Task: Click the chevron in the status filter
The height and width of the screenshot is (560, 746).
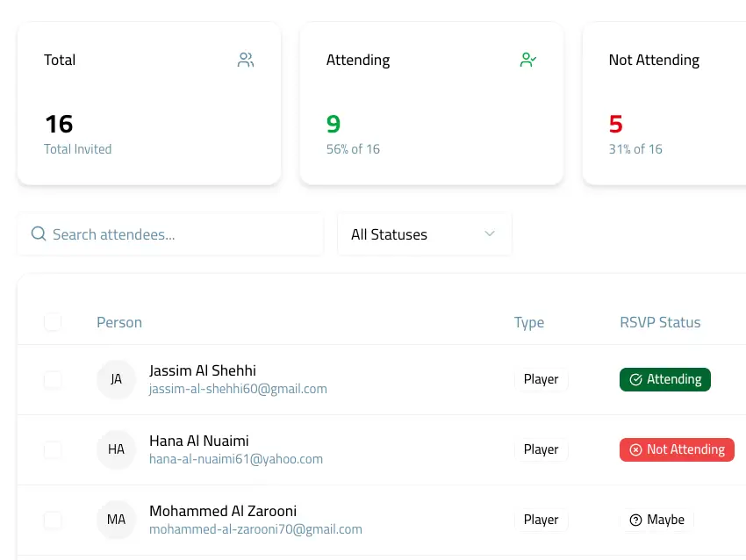Action: click(490, 234)
